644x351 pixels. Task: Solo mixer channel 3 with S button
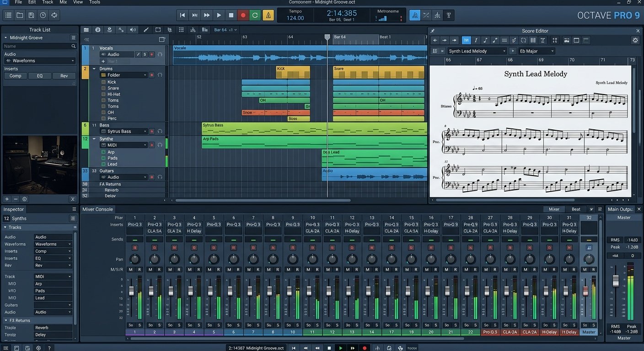point(179,325)
